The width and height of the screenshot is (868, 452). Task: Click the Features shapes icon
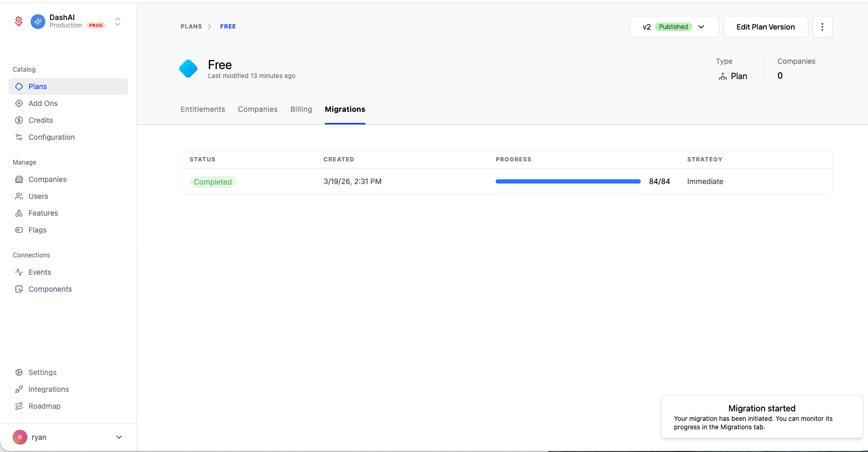pyautogui.click(x=19, y=213)
